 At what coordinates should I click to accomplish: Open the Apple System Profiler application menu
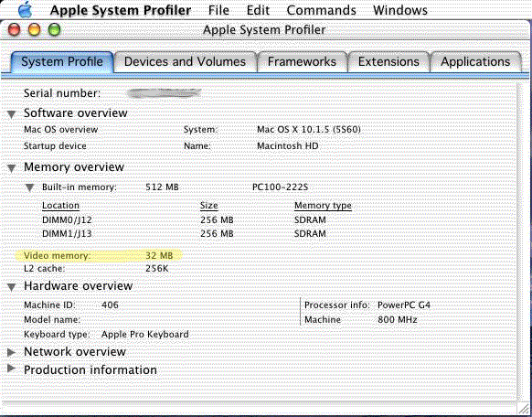pos(121,10)
